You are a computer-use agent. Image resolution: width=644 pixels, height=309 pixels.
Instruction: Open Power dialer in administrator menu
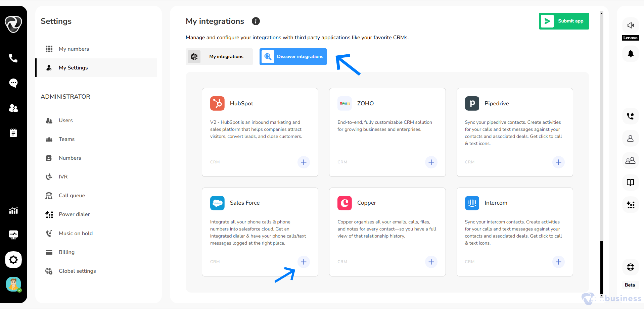(96, 214)
